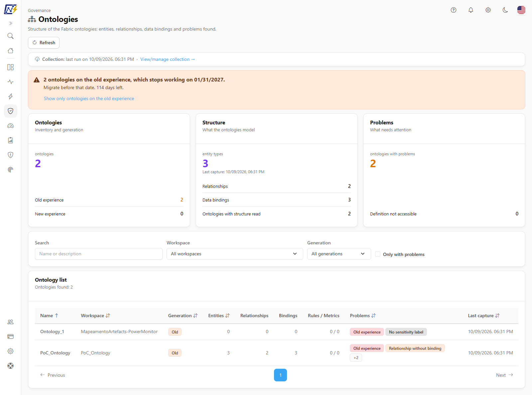Enable Only with problems checkbox
This screenshot has width=532, height=395.
coord(378,254)
